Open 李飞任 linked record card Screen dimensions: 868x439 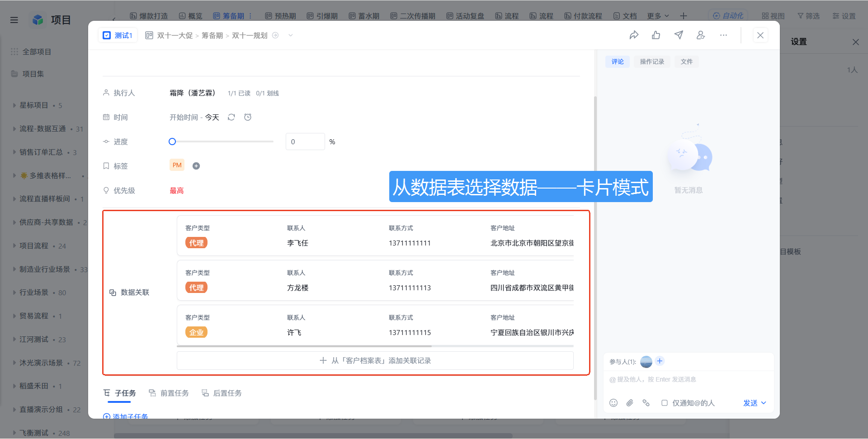375,236
